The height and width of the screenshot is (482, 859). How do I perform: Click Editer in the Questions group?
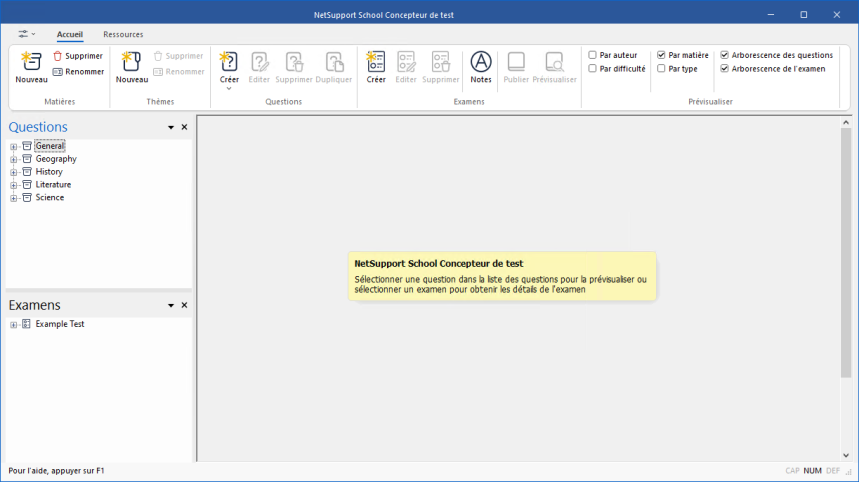(259, 67)
